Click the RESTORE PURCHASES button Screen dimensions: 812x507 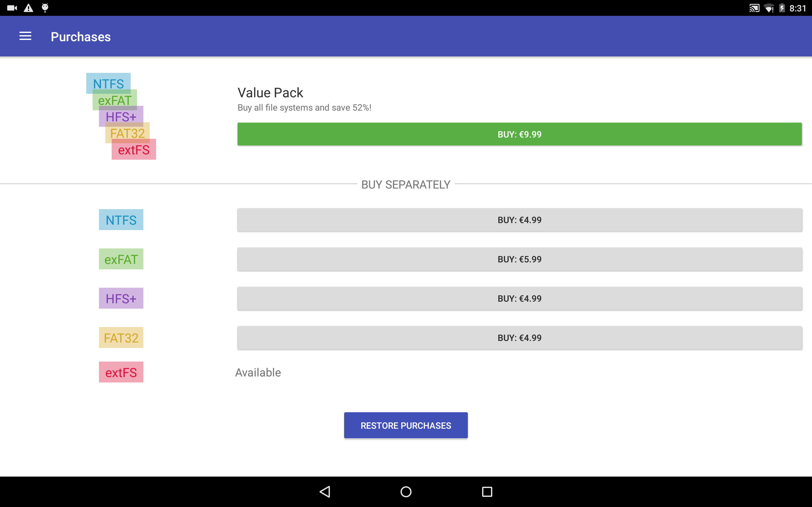[x=406, y=425]
